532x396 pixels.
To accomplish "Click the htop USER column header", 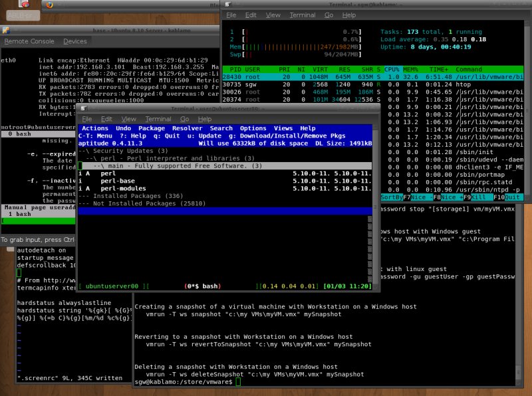I will [253, 69].
